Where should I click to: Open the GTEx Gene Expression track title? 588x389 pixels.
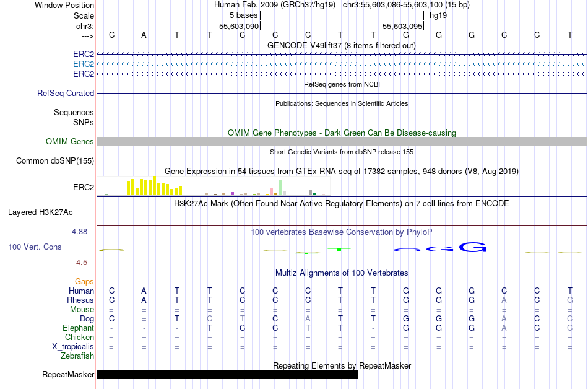tap(342, 172)
